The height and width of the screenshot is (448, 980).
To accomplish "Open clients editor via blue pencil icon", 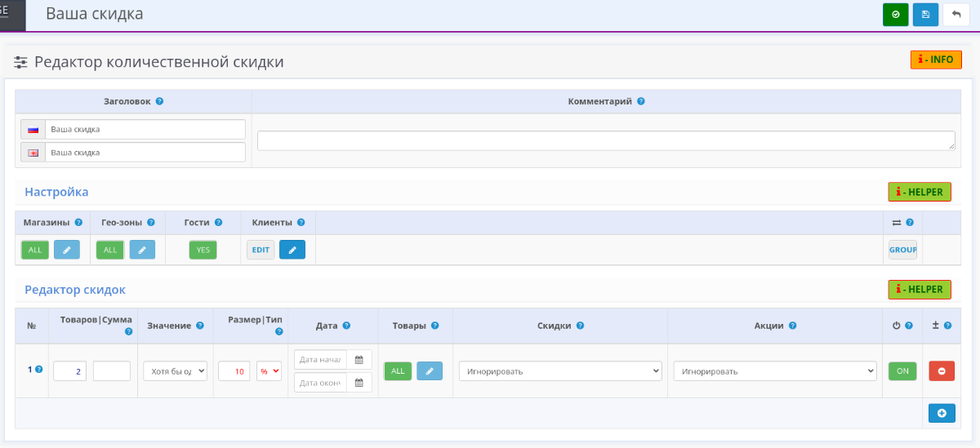I will tap(292, 250).
